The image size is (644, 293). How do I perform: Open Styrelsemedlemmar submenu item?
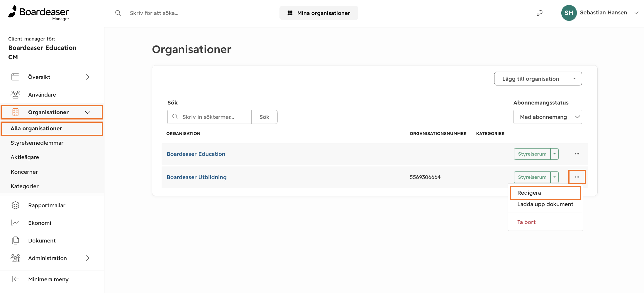point(37,143)
